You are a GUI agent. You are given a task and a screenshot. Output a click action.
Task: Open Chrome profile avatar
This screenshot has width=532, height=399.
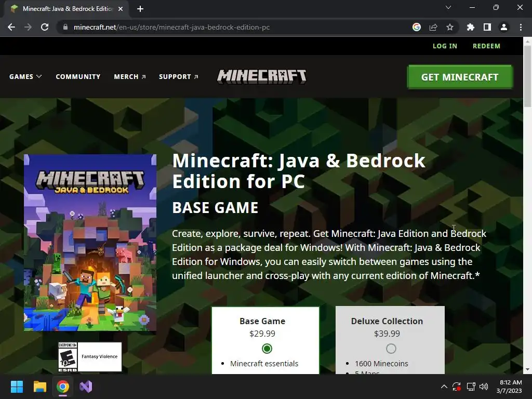click(x=504, y=27)
